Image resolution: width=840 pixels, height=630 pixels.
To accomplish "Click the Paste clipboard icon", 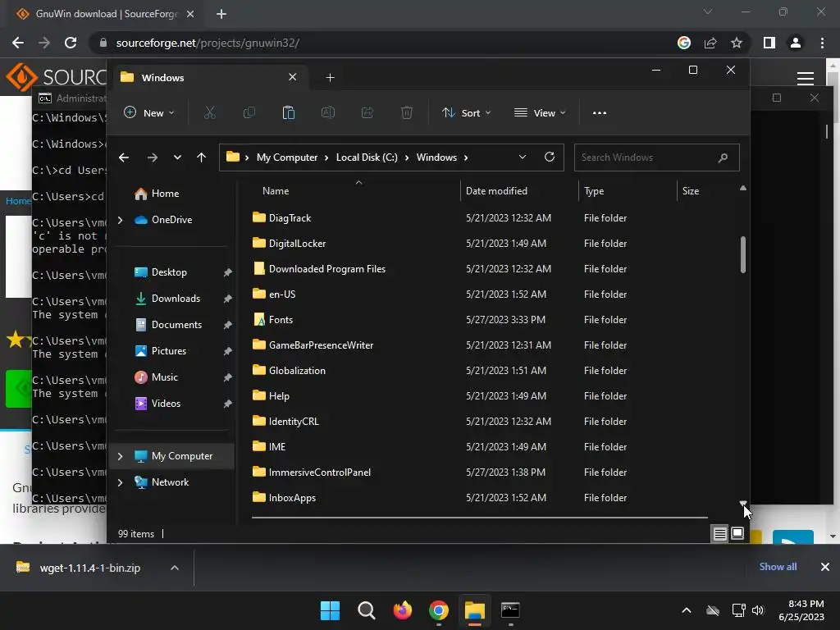I will pyautogui.click(x=288, y=112).
